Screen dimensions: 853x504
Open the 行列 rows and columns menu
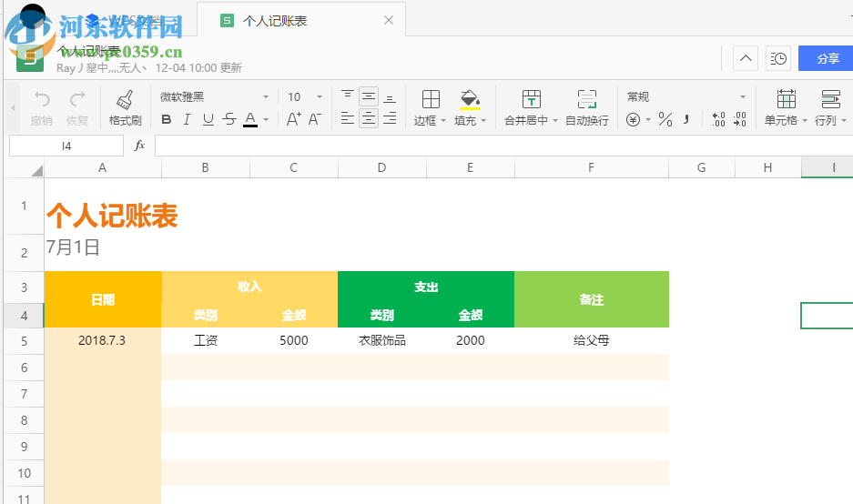pos(830,107)
